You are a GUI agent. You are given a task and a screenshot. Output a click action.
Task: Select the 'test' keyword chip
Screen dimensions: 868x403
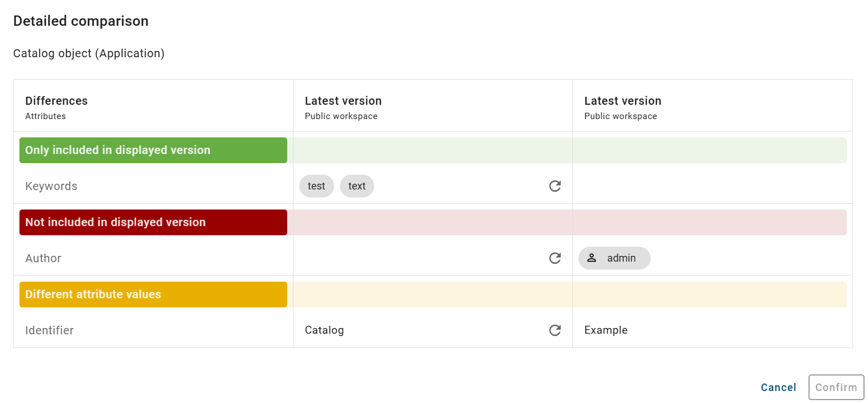[x=316, y=185]
